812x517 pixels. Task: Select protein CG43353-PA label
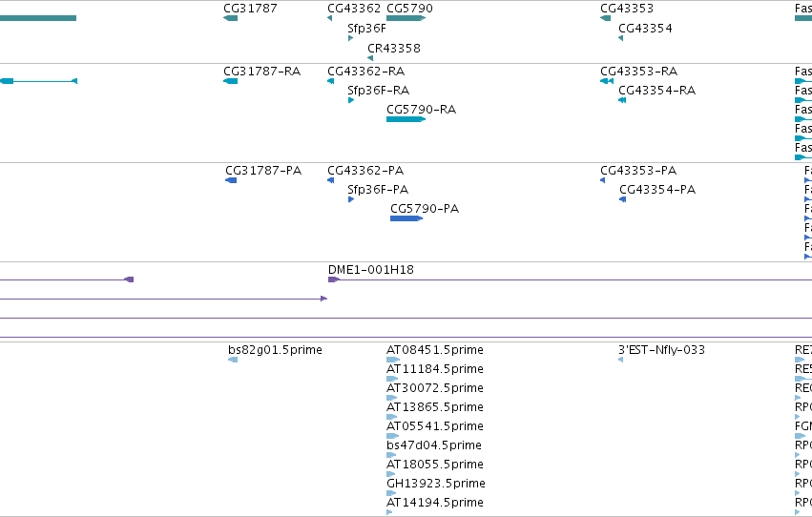638,171
